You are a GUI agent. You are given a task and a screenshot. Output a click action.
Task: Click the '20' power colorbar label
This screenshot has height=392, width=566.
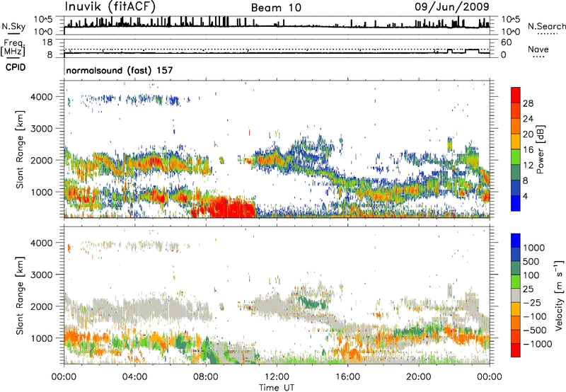coord(528,134)
